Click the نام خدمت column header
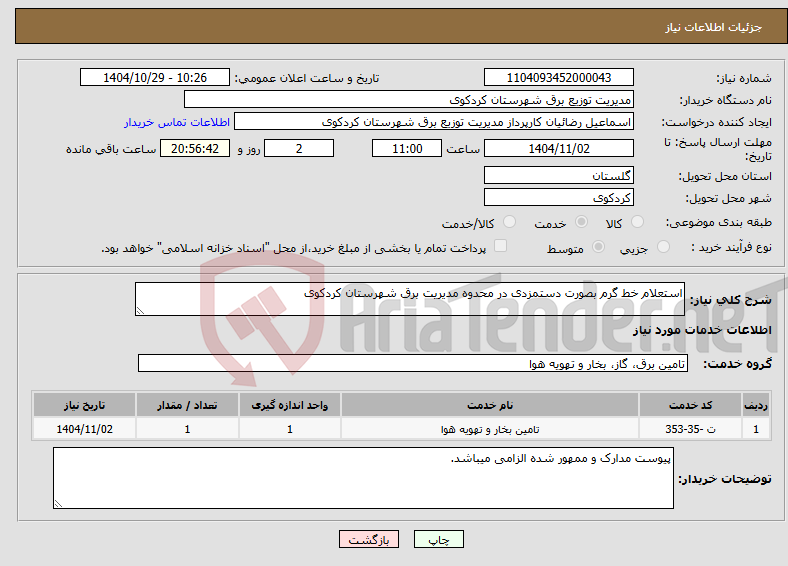This screenshot has width=788, height=566. (489, 405)
